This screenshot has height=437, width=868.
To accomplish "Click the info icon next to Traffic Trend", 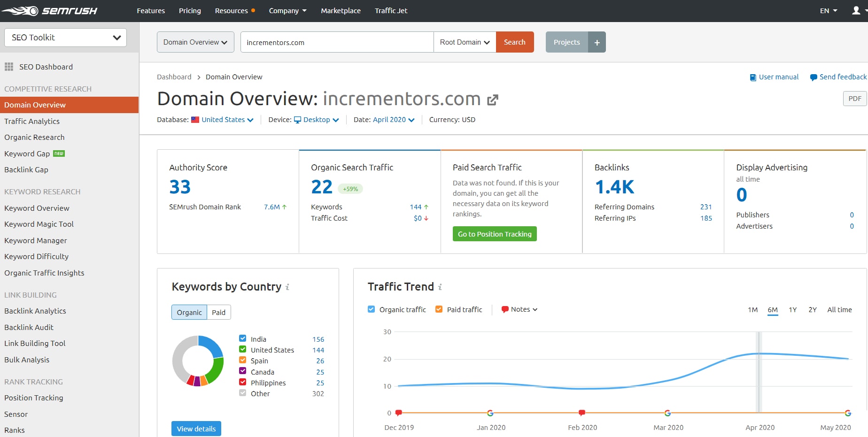I will coord(440,287).
